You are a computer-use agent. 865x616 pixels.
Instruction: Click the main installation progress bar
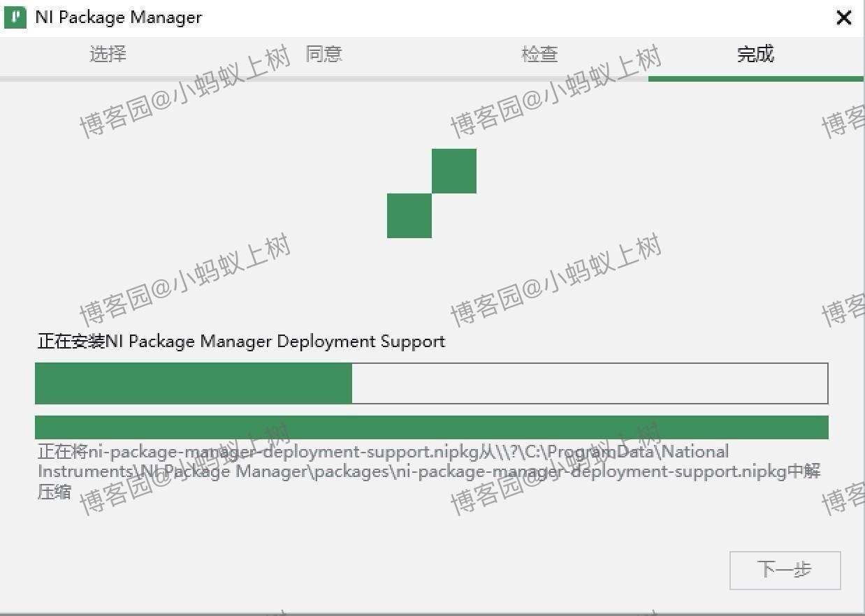pyautogui.click(x=431, y=383)
